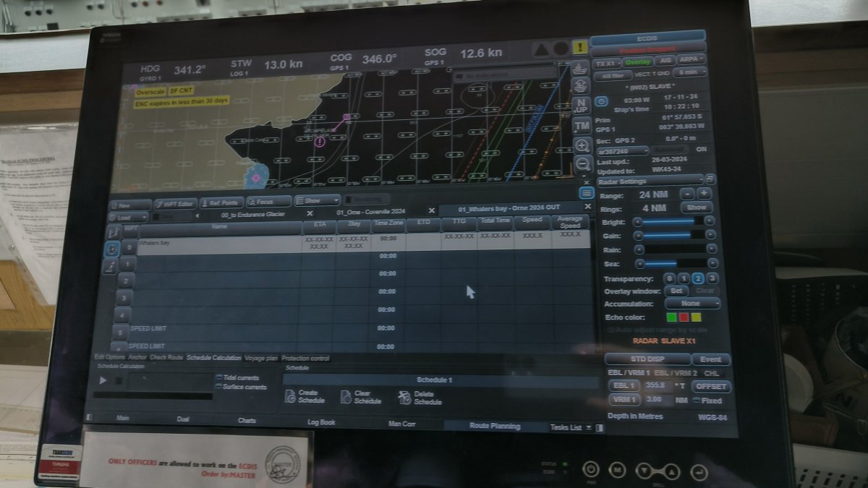Enable the Surface currents checkbox
Screen dimensions: 868x488
click(x=219, y=388)
